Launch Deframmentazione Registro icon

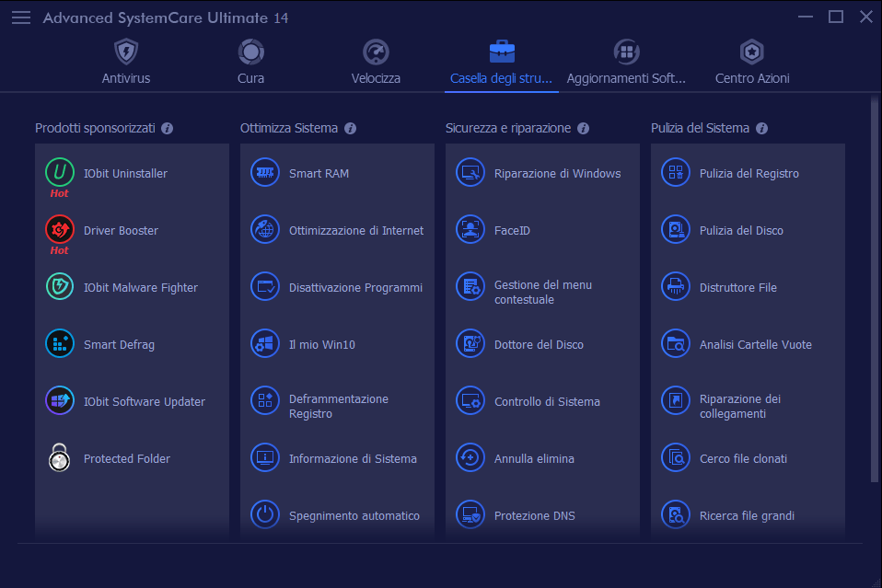[265, 401]
